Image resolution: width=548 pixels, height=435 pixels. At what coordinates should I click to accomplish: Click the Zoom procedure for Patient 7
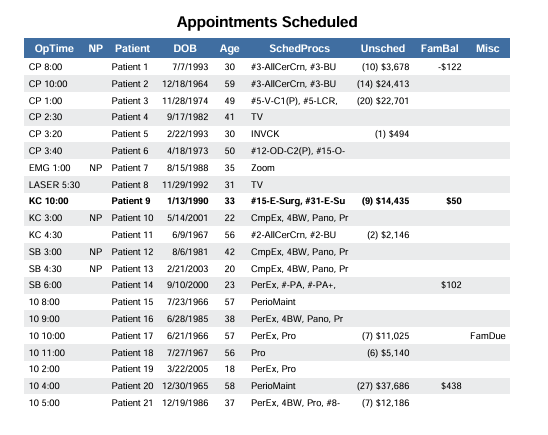262,168
